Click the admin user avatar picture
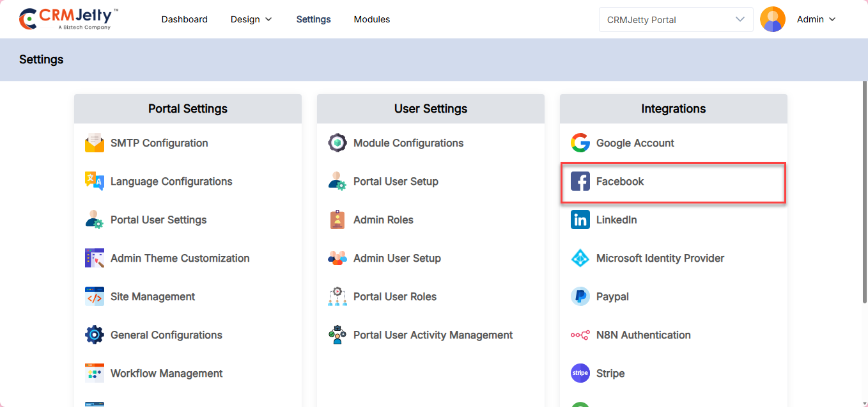This screenshot has height=407, width=868. pyautogui.click(x=773, y=19)
